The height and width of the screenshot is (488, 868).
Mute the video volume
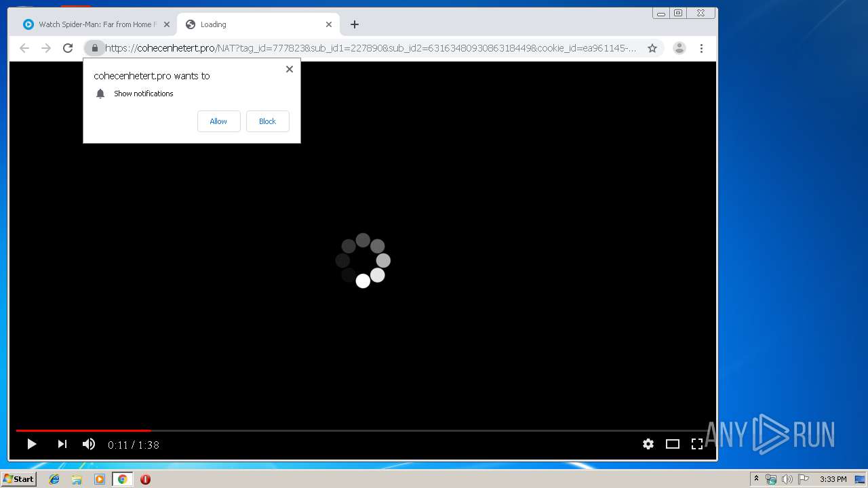[x=89, y=444]
